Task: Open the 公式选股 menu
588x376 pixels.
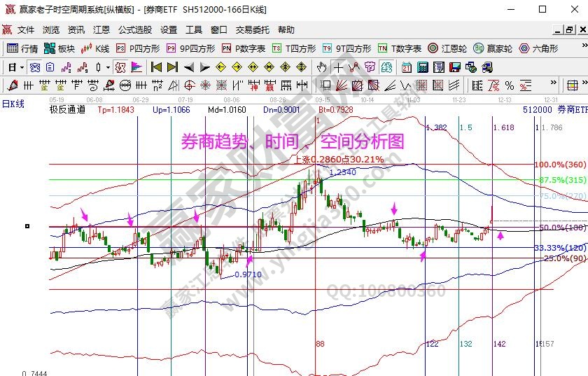Action: tap(135, 30)
